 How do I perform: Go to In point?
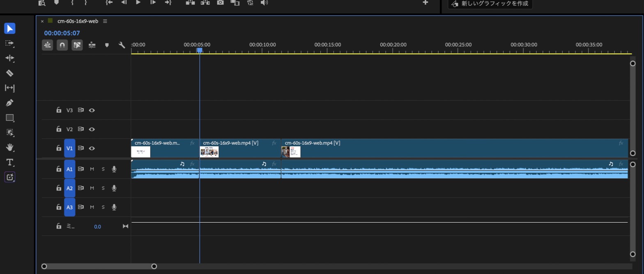(109, 2)
